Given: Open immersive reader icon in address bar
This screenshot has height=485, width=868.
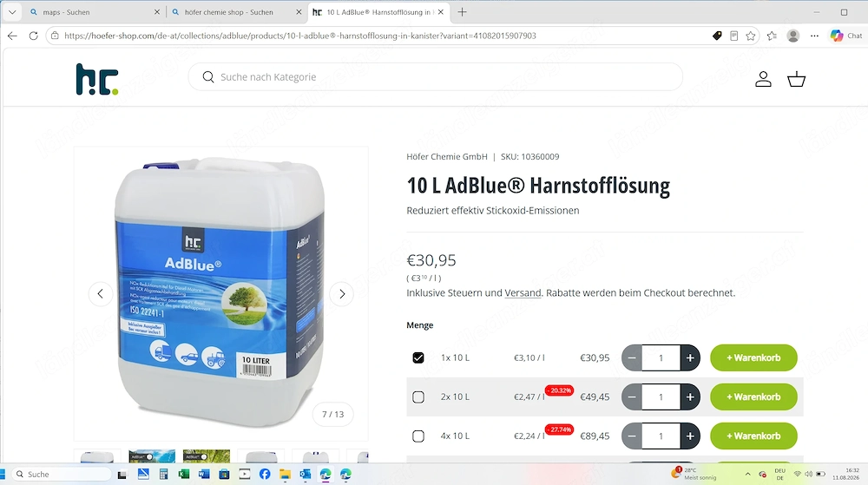Looking at the screenshot, I should point(733,36).
